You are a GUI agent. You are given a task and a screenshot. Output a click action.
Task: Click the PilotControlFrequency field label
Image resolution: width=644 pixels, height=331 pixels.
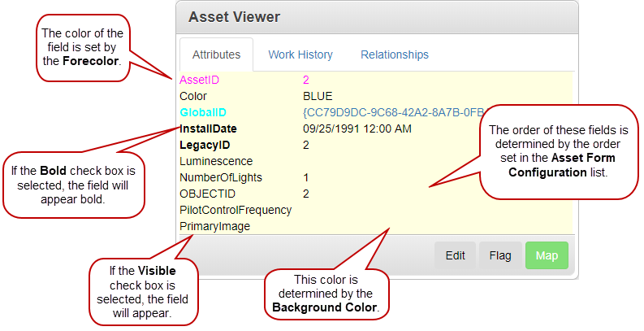click(236, 210)
